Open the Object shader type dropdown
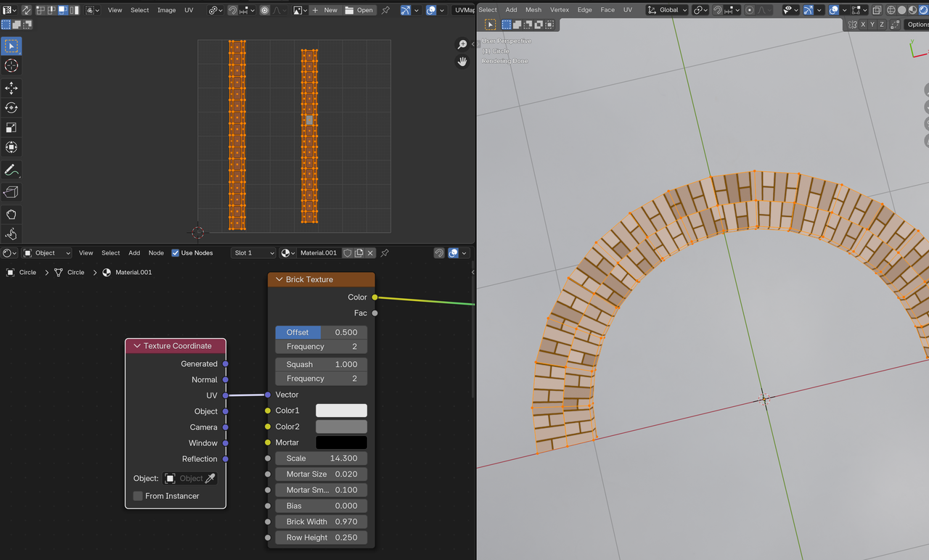Screen dimensions: 929x560 (x=46, y=253)
